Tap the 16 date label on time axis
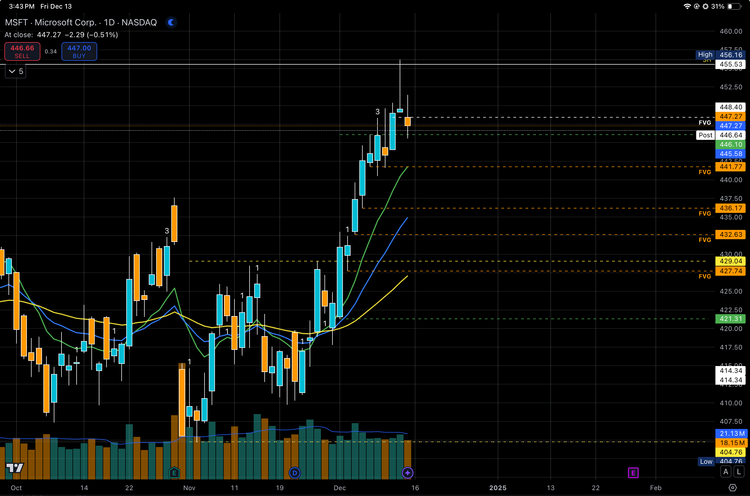This screenshot has width=750, height=496. click(415, 488)
